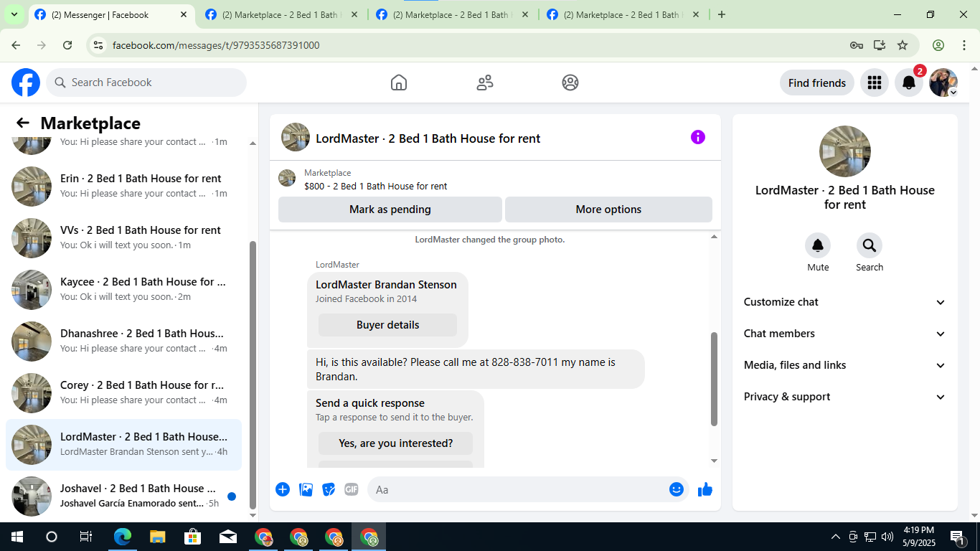Expand Privacy & support section
This screenshot has height=551, width=980.
(845, 397)
